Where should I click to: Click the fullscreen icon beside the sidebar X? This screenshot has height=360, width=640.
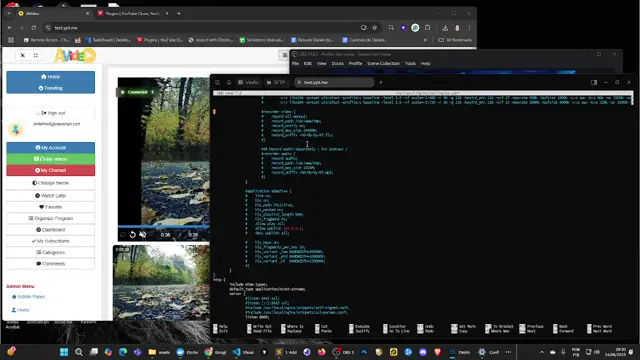(x=36, y=55)
